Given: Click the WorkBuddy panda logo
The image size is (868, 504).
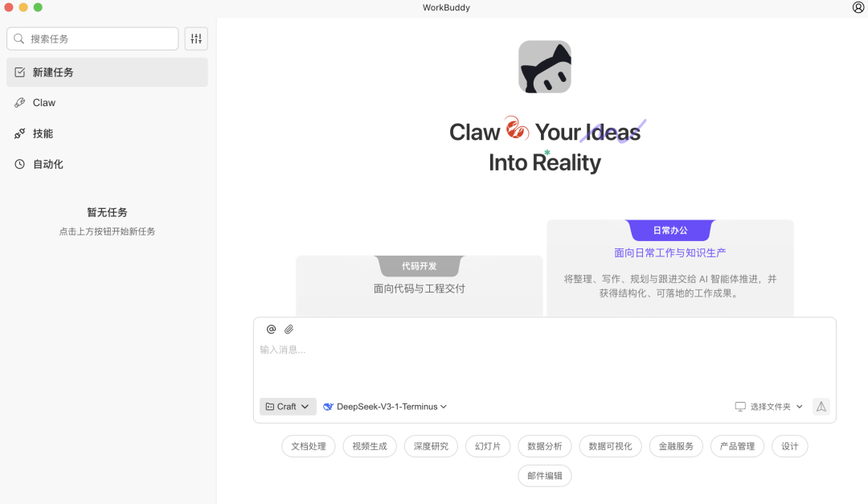Looking at the screenshot, I should pyautogui.click(x=545, y=67).
